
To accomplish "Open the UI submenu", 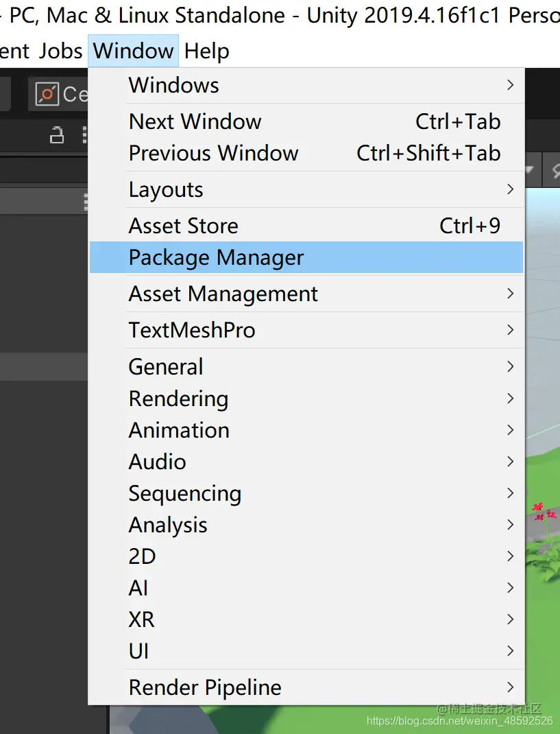I will [x=306, y=651].
